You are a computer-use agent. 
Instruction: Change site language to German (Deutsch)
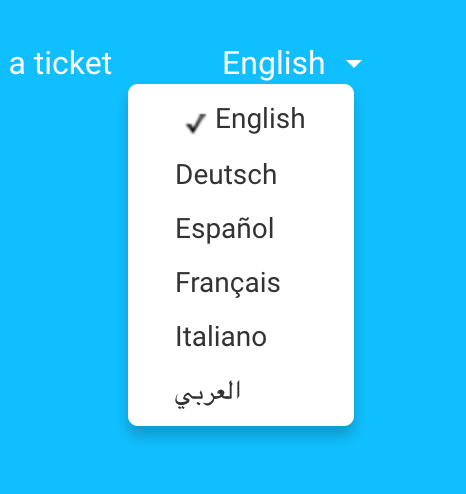pos(241,174)
